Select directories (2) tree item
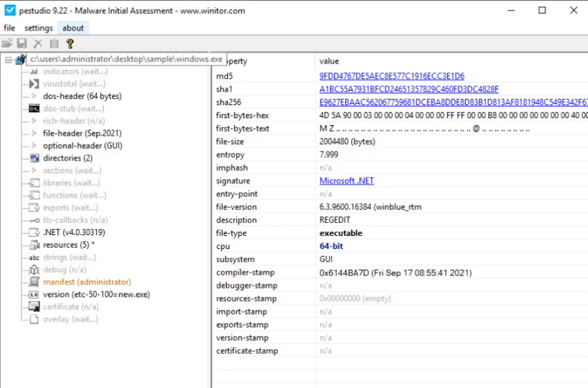The image size is (588, 388). (x=67, y=158)
